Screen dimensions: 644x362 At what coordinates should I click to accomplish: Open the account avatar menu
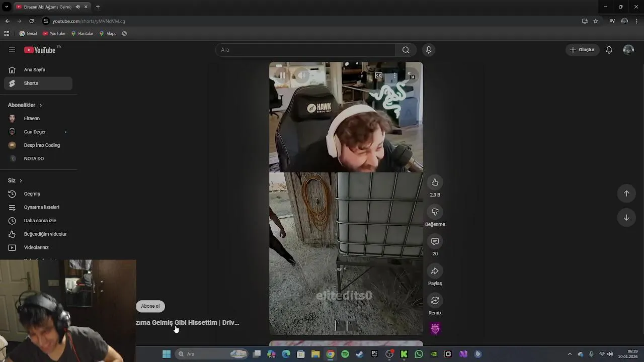[628, 50]
